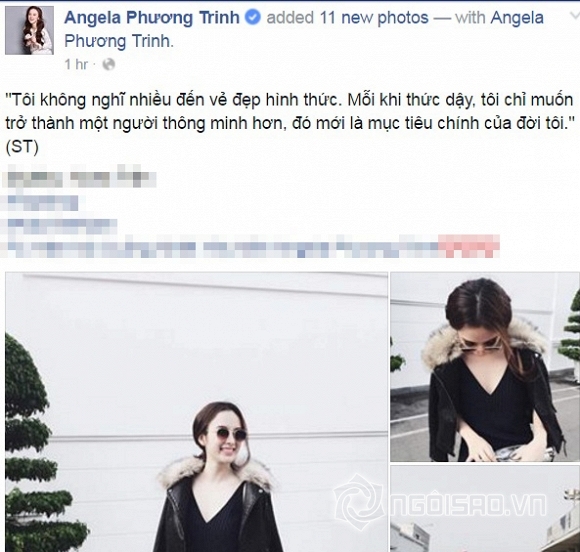Click the public globe privacy icon
Viewport: 580px width, 552px height.
tap(109, 64)
